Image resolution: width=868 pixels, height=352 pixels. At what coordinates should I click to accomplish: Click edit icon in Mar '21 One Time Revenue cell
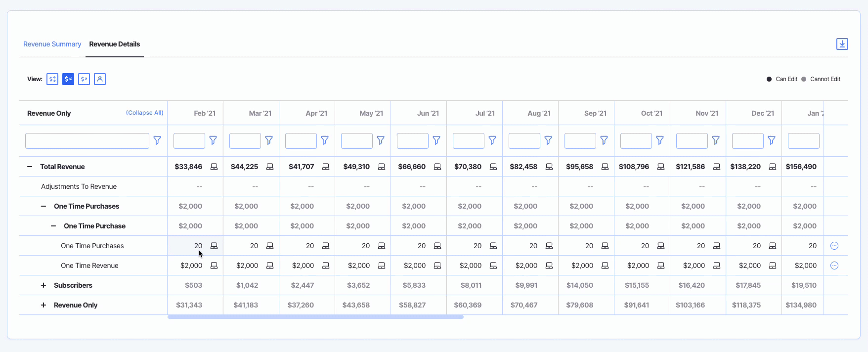pyautogui.click(x=270, y=265)
